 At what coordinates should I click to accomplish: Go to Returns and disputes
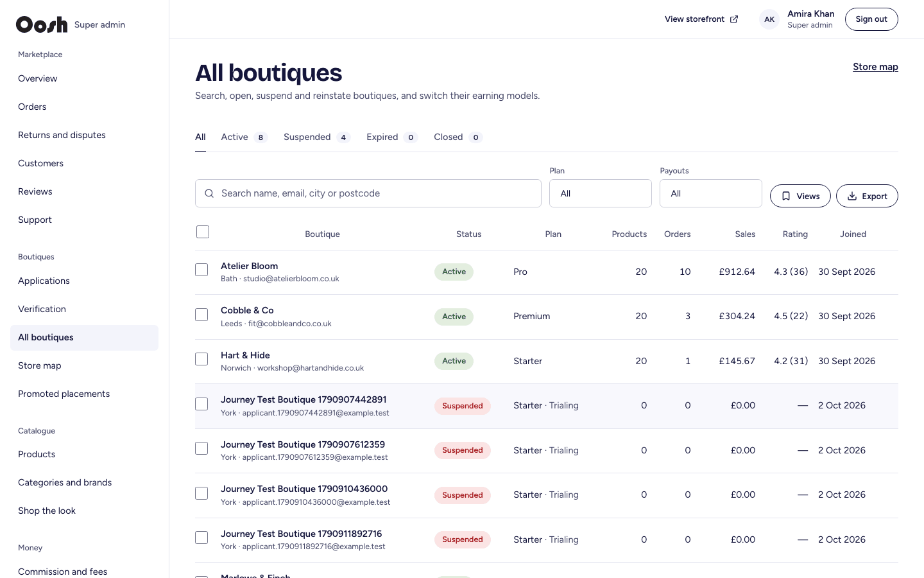(x=62, y=135)
